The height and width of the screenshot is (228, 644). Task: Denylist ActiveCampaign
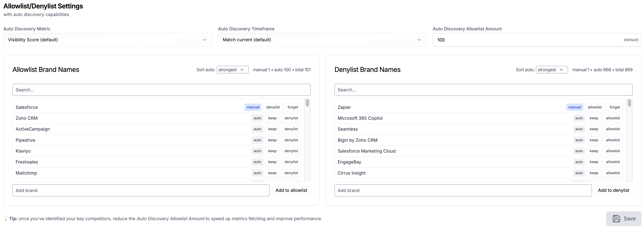coord(291,129)
